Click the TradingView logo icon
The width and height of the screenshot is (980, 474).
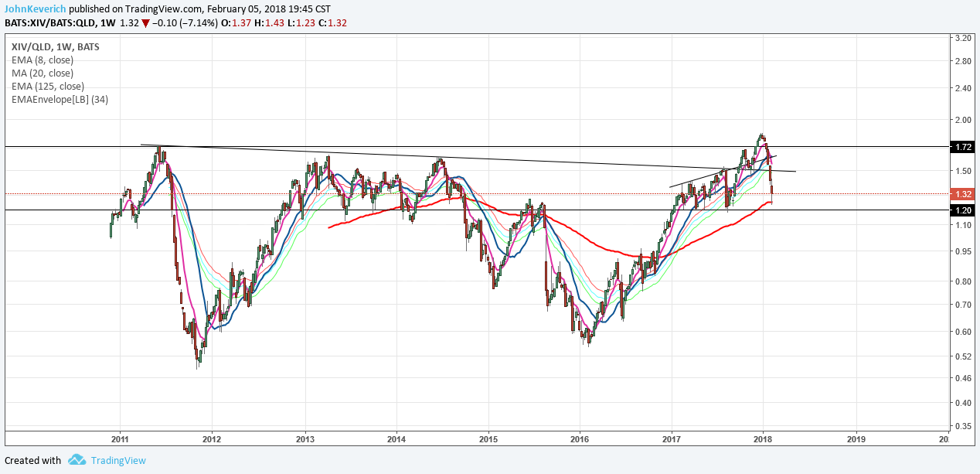(x=77, y=460)
